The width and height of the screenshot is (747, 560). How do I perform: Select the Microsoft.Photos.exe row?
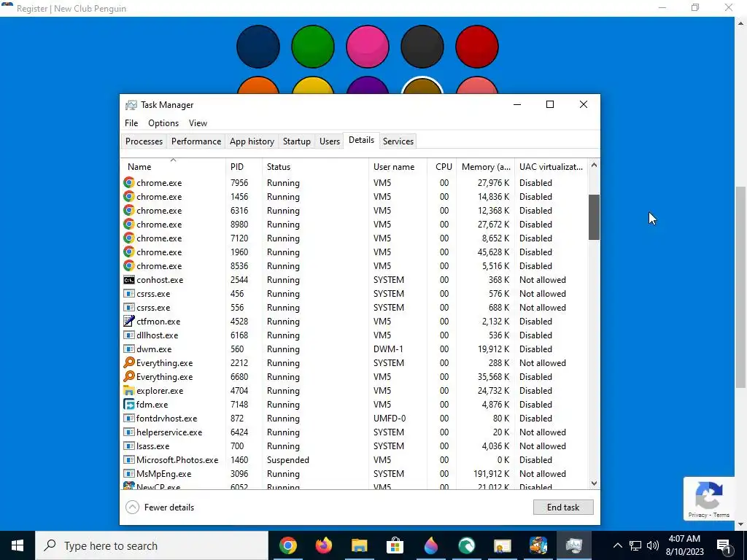click(x=355, y=460)
